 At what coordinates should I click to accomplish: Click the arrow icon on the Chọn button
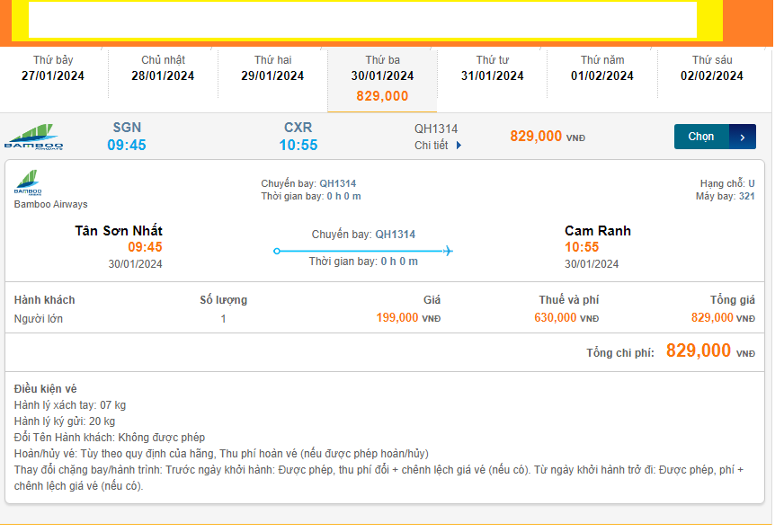coord(743,137)
